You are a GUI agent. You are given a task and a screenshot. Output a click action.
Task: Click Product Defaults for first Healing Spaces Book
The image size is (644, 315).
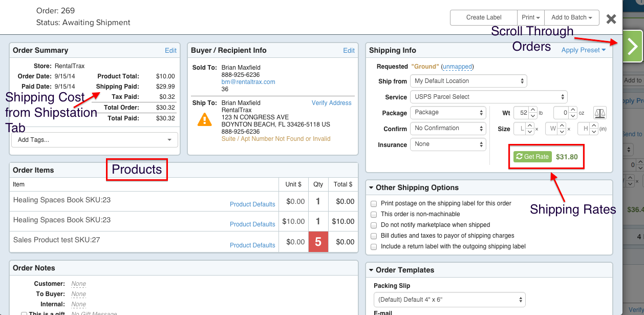click(x=252, y=204)
